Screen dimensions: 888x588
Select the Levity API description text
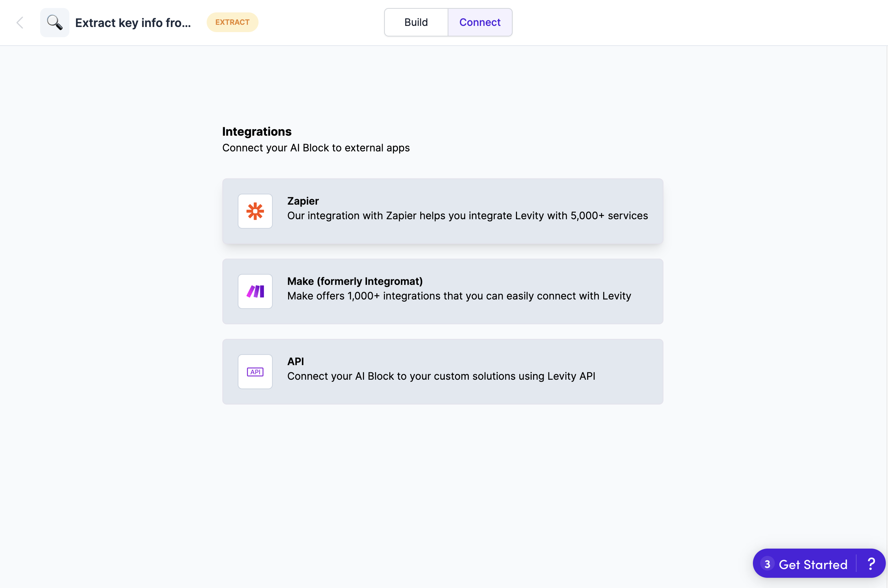(x=441, y=376)
